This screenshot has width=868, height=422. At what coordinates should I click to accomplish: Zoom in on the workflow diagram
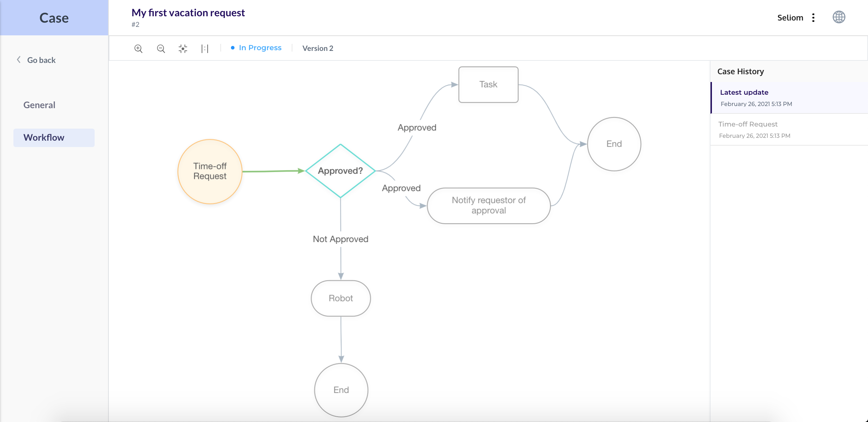138,48
